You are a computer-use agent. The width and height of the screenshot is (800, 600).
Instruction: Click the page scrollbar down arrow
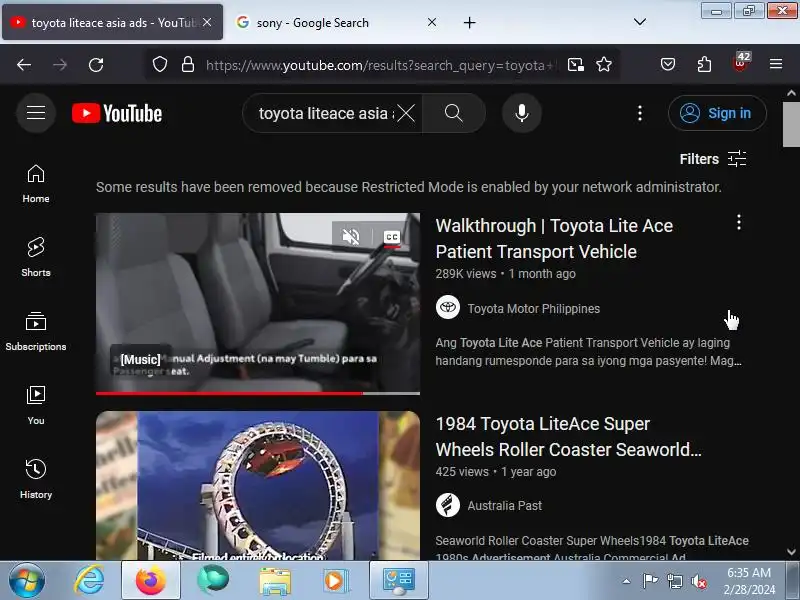coord(791,552)
